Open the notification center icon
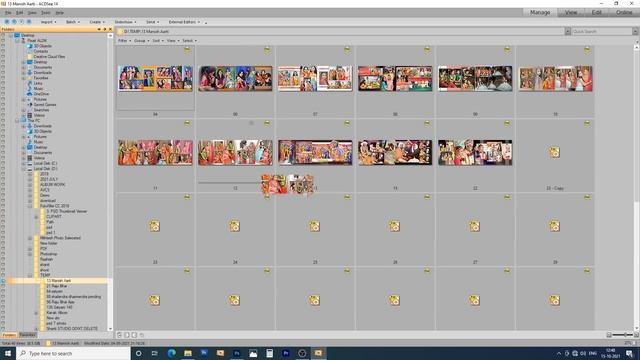This screenshot has width=640, height=360. (x=629, y=353)
